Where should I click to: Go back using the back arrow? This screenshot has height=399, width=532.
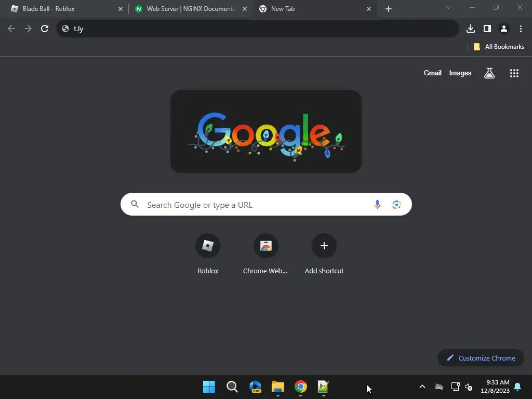pyautogui.click(x=11, y=29)
